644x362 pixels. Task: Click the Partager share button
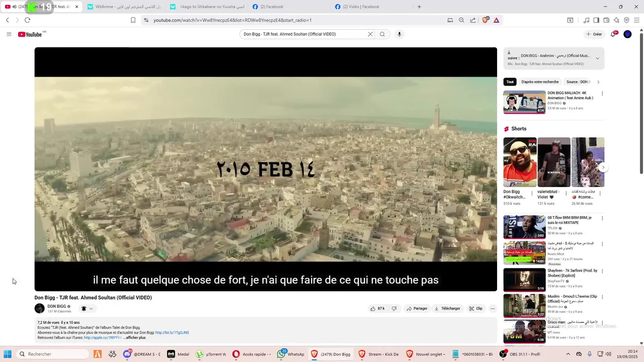417,309
